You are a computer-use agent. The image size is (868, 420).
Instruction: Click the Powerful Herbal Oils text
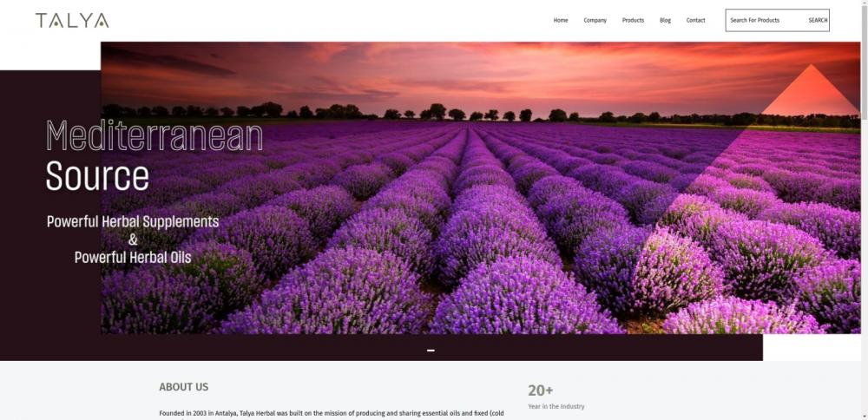pyautogui.click(x=133, y=258)
